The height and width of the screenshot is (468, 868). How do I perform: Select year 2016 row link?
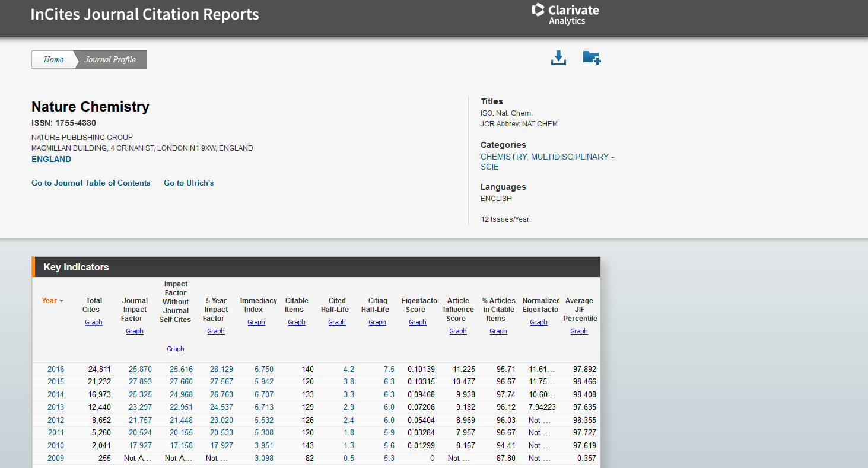click(x=56, y=369)
